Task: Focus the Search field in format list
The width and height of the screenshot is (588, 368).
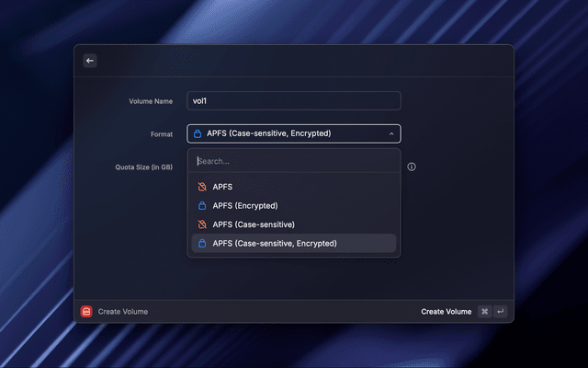Action: (294, 161)
